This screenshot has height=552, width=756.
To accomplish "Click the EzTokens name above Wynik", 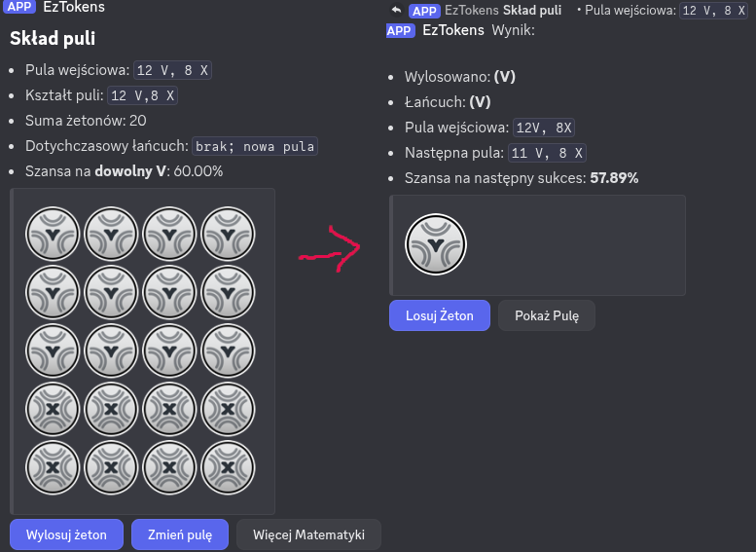I will (x=453, y=30).
